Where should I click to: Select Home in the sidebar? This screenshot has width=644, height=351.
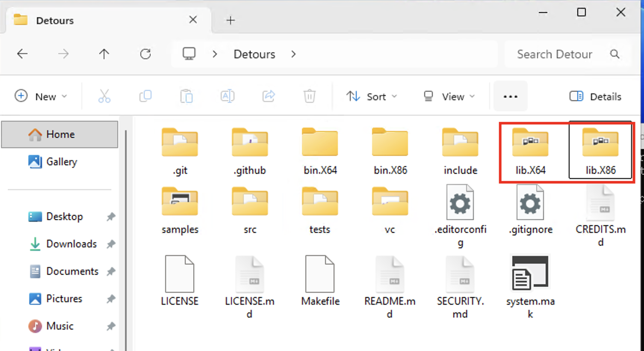point(60,134)
